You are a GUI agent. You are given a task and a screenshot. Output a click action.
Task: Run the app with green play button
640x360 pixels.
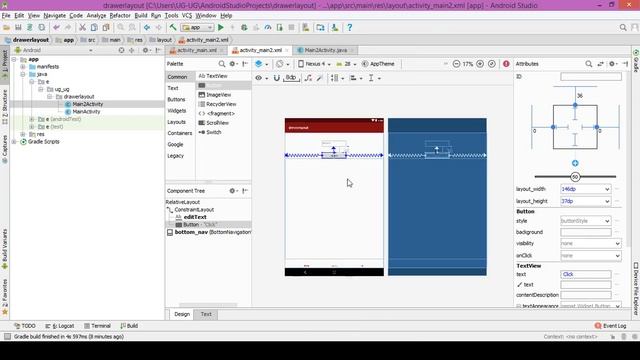click(221, 28)
